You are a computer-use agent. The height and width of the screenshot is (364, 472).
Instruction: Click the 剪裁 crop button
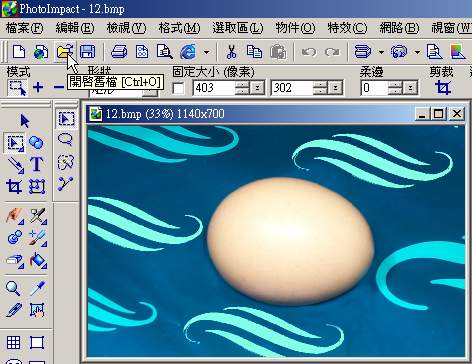[443, 88]
